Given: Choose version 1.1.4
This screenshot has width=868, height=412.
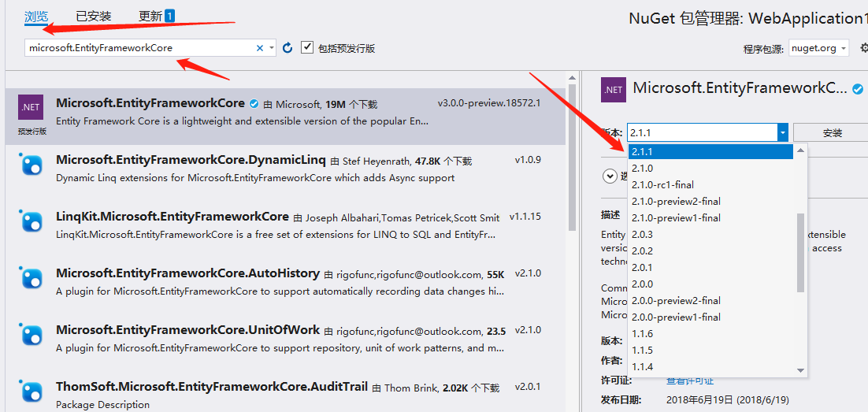Looking at the screenshot, I should [711, 367].
